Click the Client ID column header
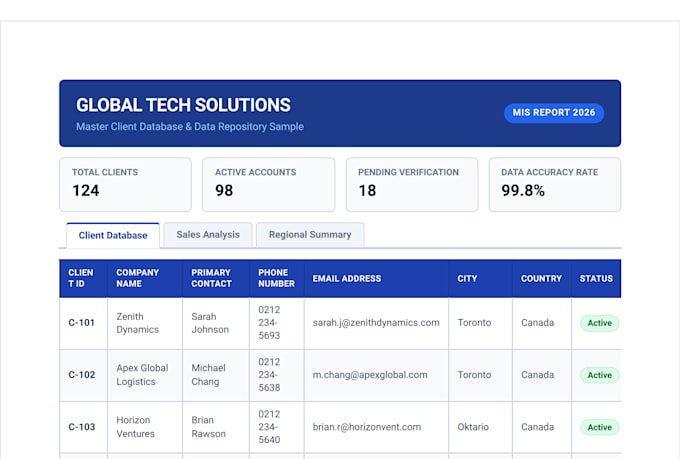The image size is (680, 459). click(81, 278)
